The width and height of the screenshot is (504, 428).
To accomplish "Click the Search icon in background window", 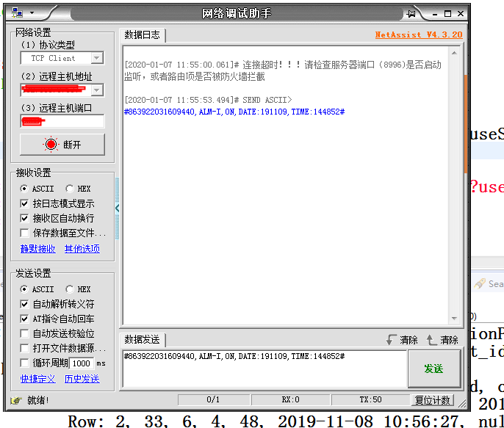I will tap(480, 284).
